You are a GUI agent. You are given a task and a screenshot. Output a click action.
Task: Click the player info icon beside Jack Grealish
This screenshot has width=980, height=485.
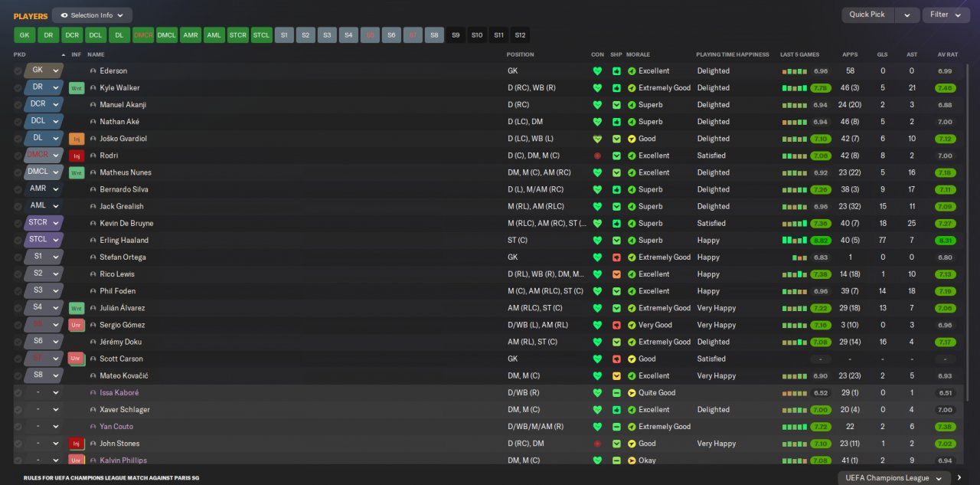(x=93, y=206)
